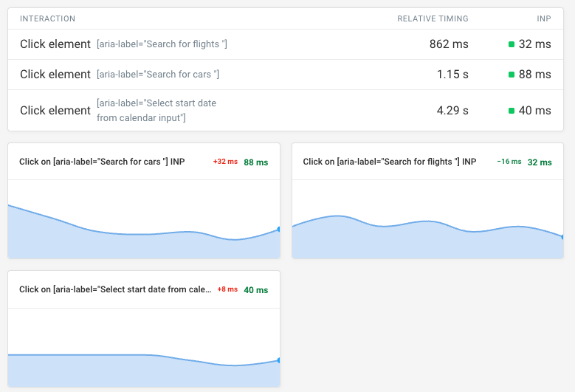575x392 pixels.
Task: Click the red +32 ms change indicator
Action: pos(225,162)
